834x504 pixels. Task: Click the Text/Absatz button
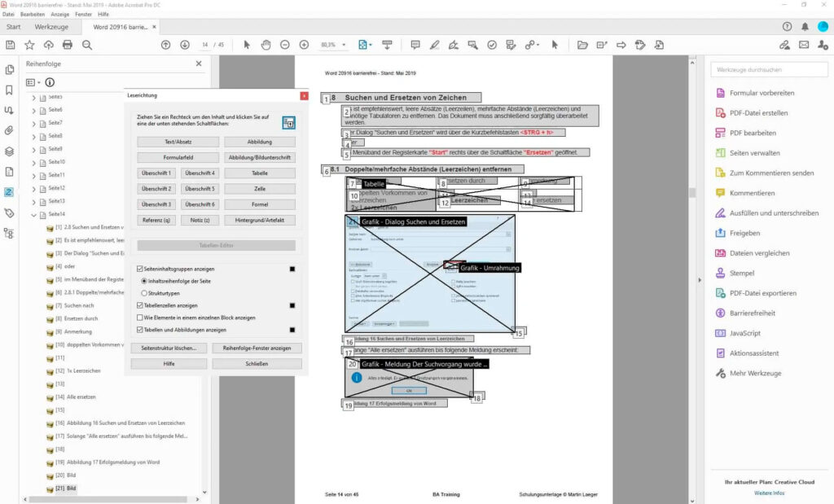178,142
